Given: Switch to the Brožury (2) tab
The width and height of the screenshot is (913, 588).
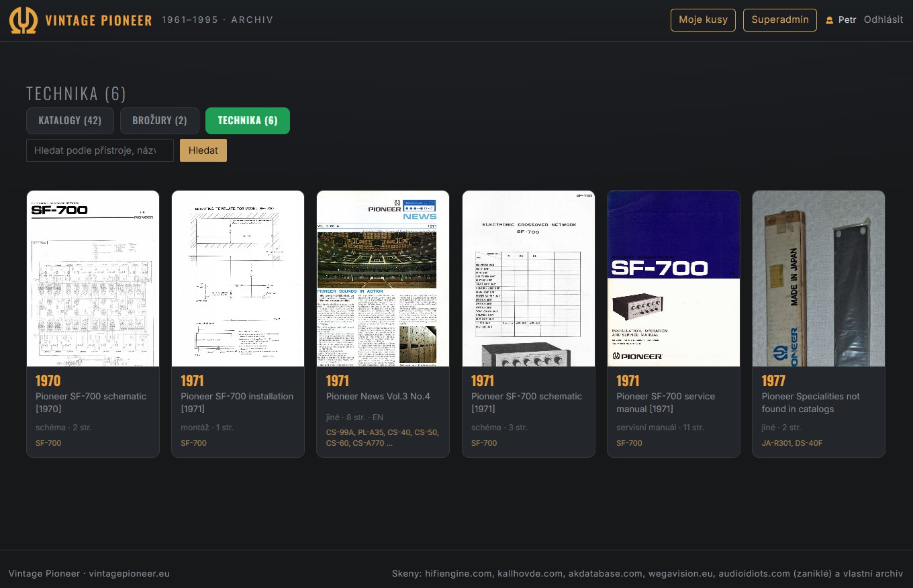Looking at the screenshot, I should (160, 121).
